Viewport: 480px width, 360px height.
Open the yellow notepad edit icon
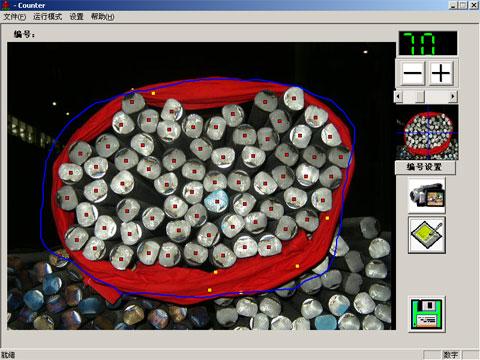click(x=427, y=235)
